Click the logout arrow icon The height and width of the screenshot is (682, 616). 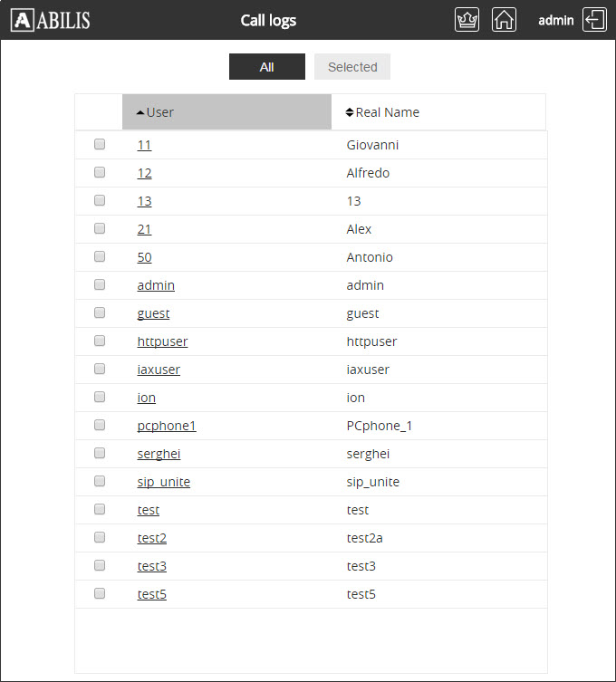594,20
